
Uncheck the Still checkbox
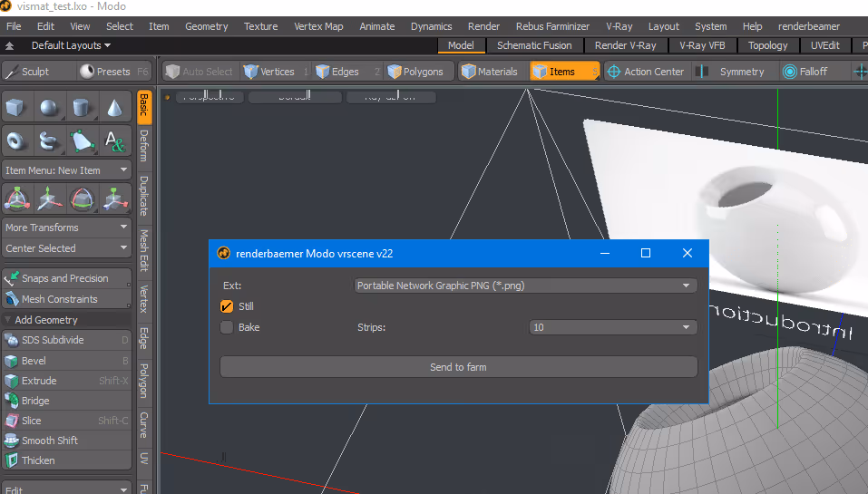point(227,306)
